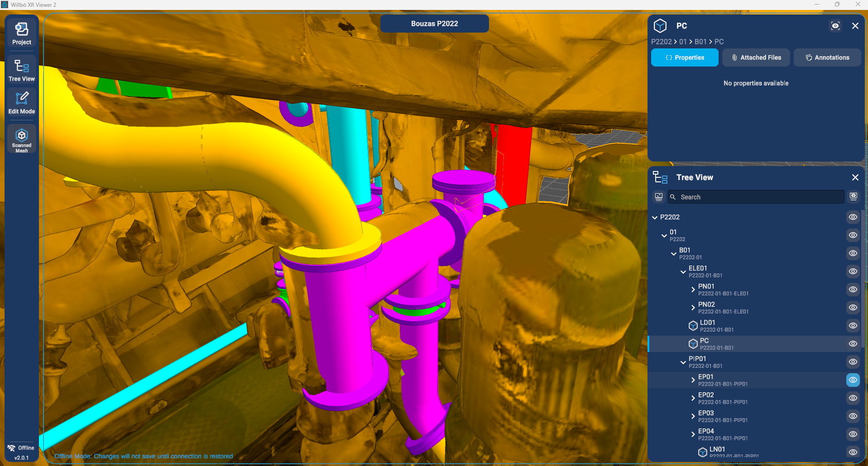Viewport: 868px width, 466px height.
Task: Select the LD01 cube icon in tree
Action: tap(693, 326)
